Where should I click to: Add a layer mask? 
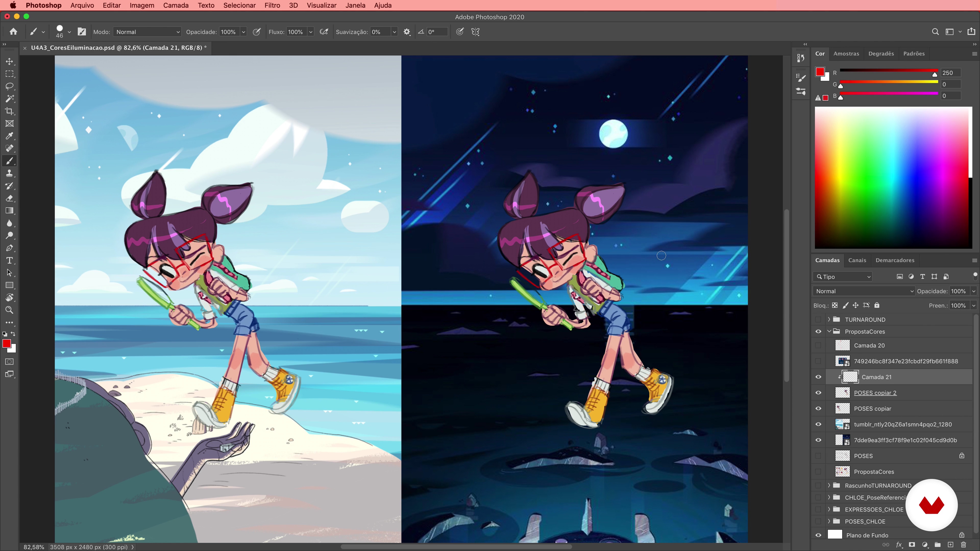pyautogui.click(x=912, y=545)
